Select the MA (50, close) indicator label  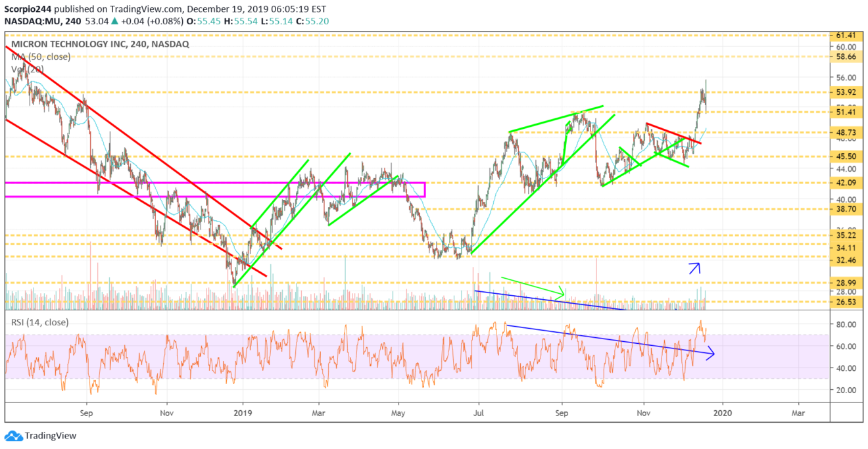pyautogui.click(x=41, y=57)
